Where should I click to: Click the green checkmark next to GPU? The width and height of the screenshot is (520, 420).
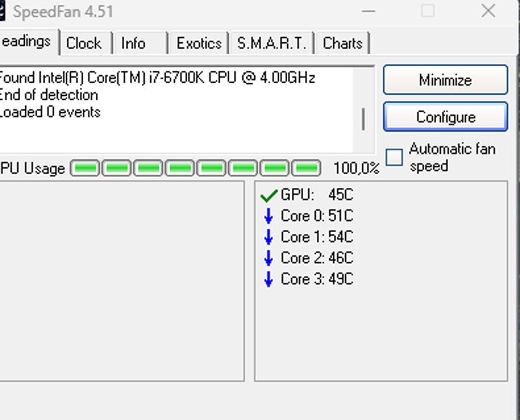(x=269, y=196)
